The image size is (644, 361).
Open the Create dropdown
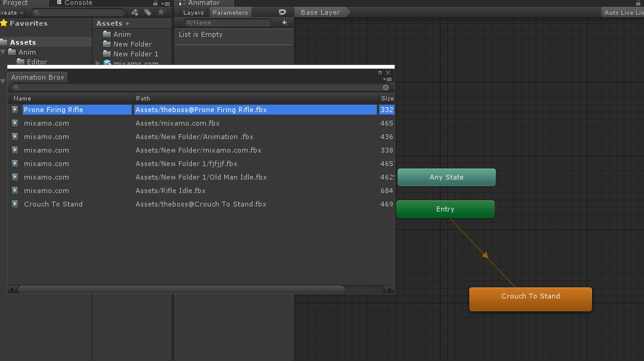coord(12,13)
